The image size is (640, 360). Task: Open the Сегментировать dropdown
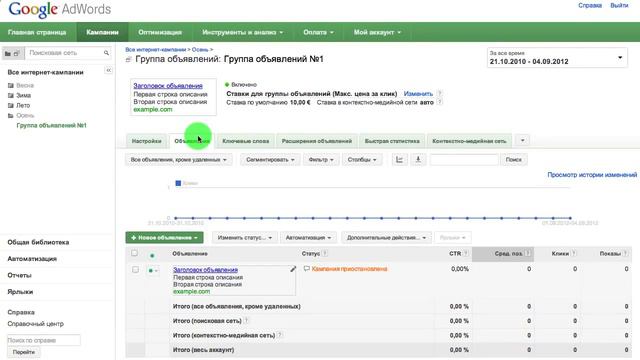click(x=270, y=160)
